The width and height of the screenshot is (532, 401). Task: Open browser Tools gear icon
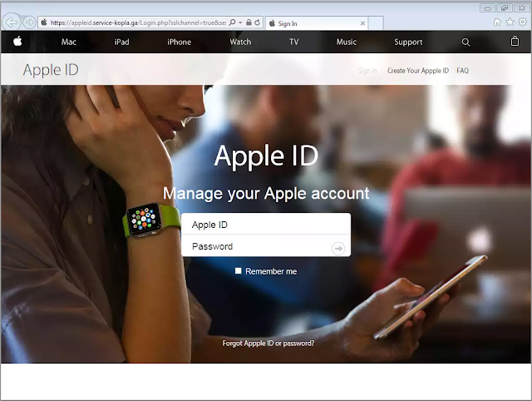[x=523, y=22]
